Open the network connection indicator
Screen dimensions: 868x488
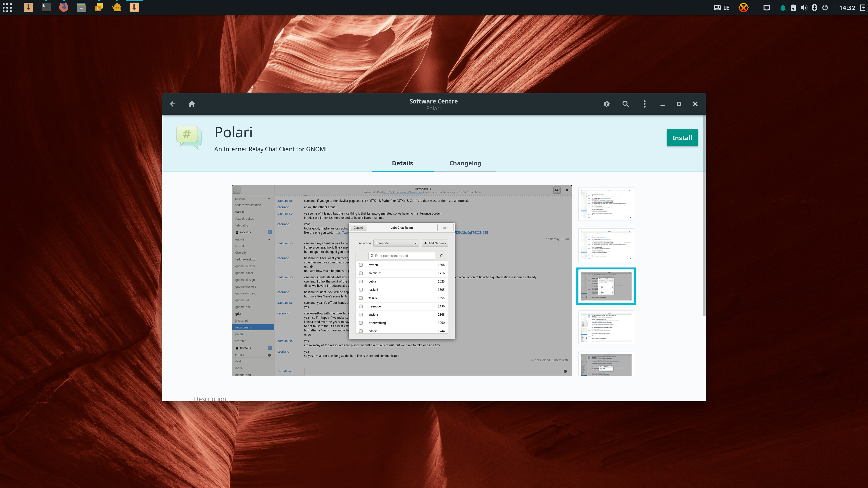tap(767, 8)
